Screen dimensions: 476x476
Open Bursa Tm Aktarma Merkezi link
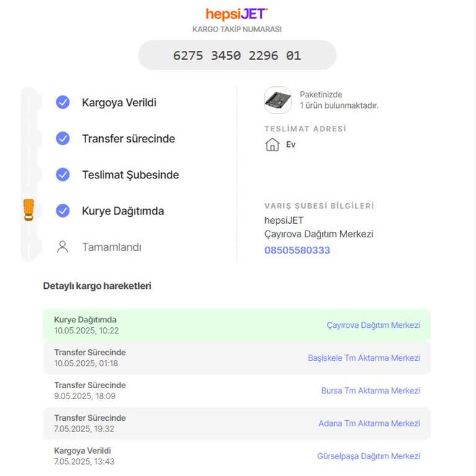[371, 390]
